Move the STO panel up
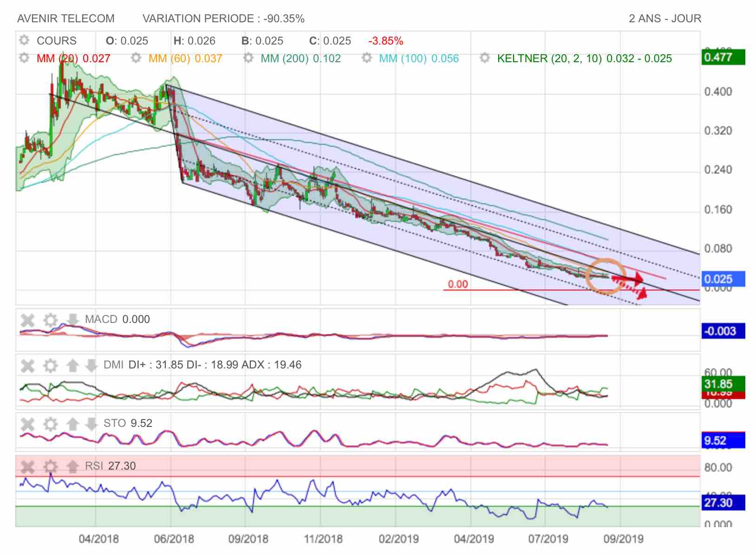756x555 pixels. 72,424
